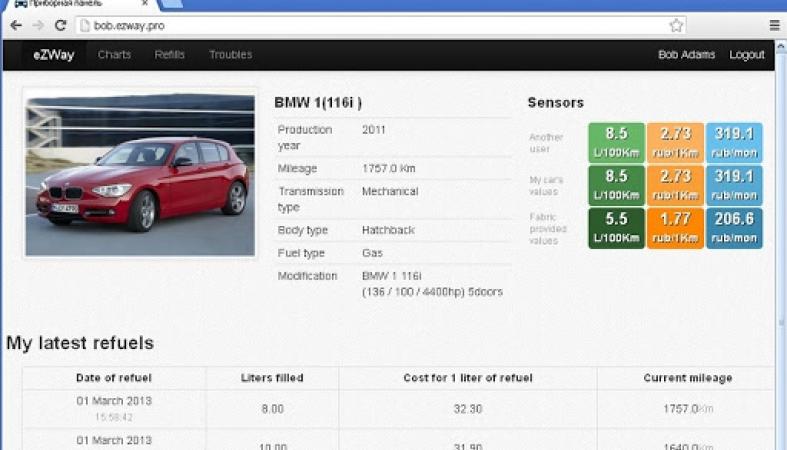Click the BMW 1(116i) heading
Viewport: 787px width, 450px height.
click(x=318, y=103)
